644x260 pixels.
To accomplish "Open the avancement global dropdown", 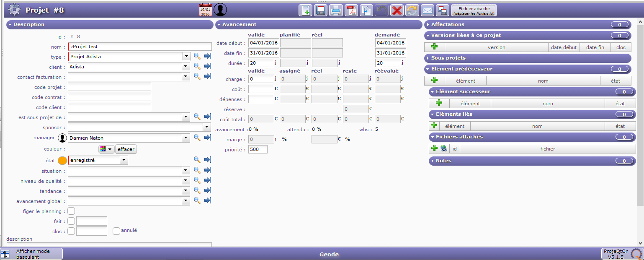I will (186, 201).
